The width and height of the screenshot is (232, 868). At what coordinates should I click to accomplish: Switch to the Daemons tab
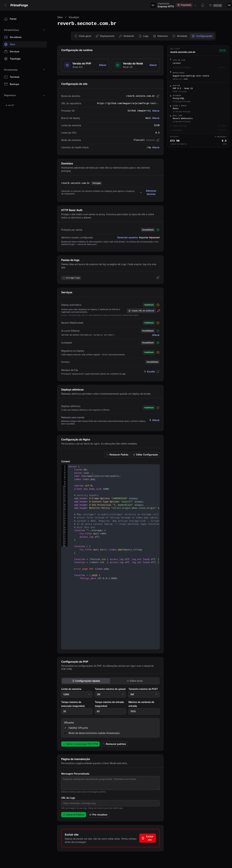click(x=160, y=36)
